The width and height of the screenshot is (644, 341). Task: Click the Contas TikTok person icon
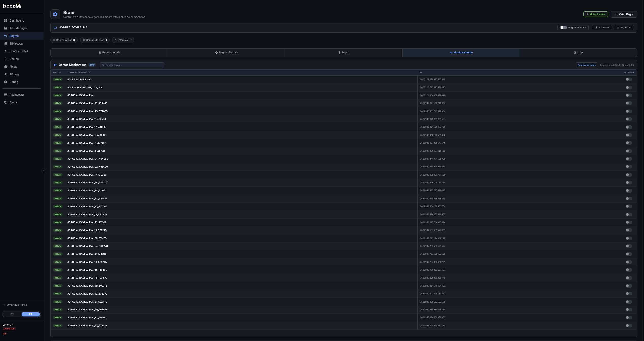pos(6,51)
